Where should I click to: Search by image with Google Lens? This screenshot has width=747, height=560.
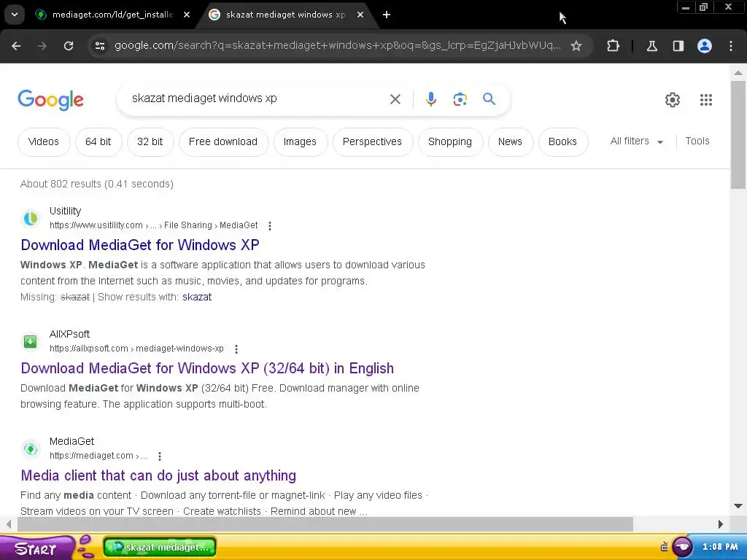460,99
